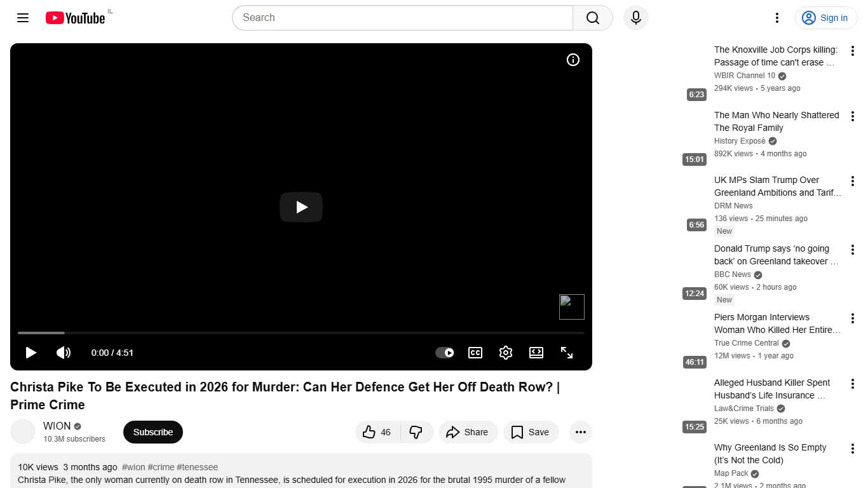
Task: Open options menu for the BBC News video
Action: pos(853,249)
